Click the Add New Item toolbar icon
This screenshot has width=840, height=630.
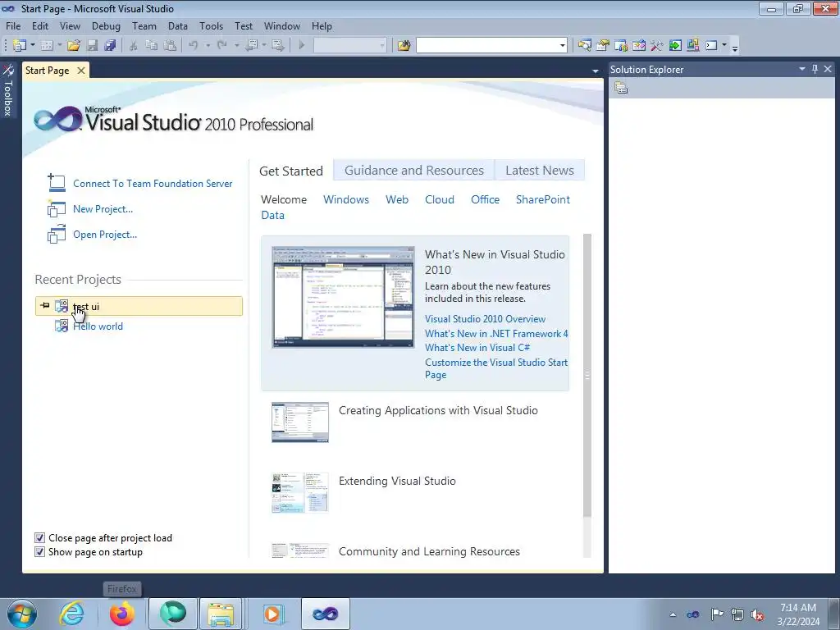(47, 46)
